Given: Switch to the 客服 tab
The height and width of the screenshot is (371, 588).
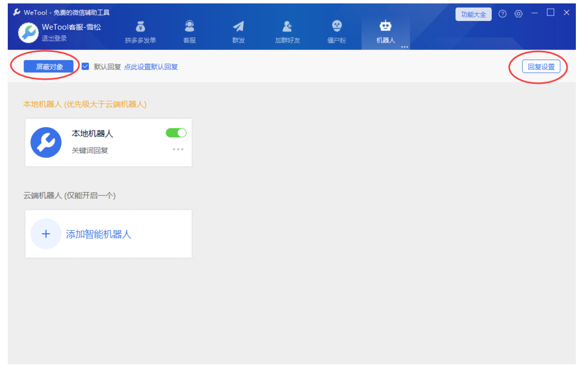Looking at the screenshot, I should pyautogui.click(x=189, y=32).
